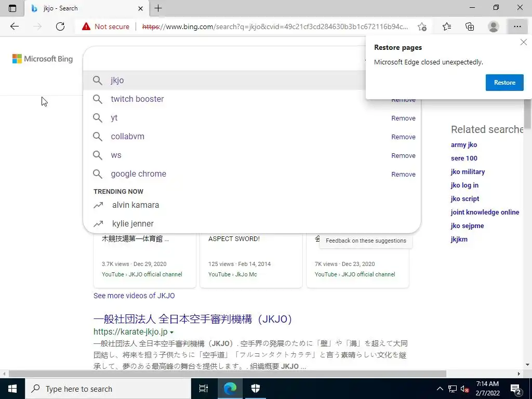Click the Edge icon in taskbar
This screenshot has width=532, height=399.
click(230, 389)
